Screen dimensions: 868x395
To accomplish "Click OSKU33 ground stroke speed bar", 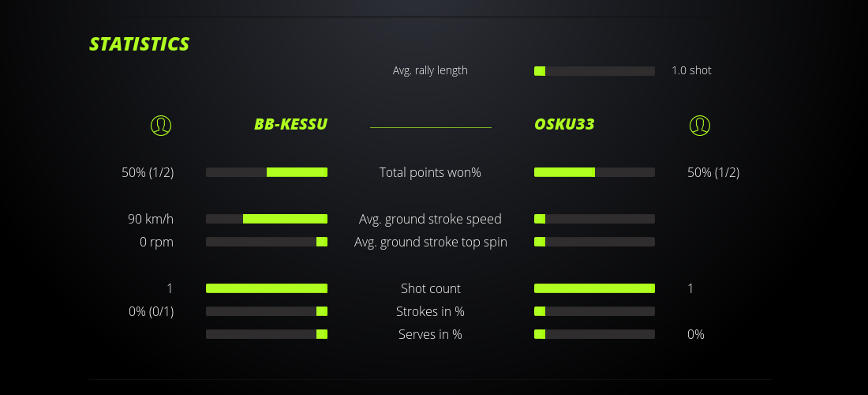I will pos(594,219).
